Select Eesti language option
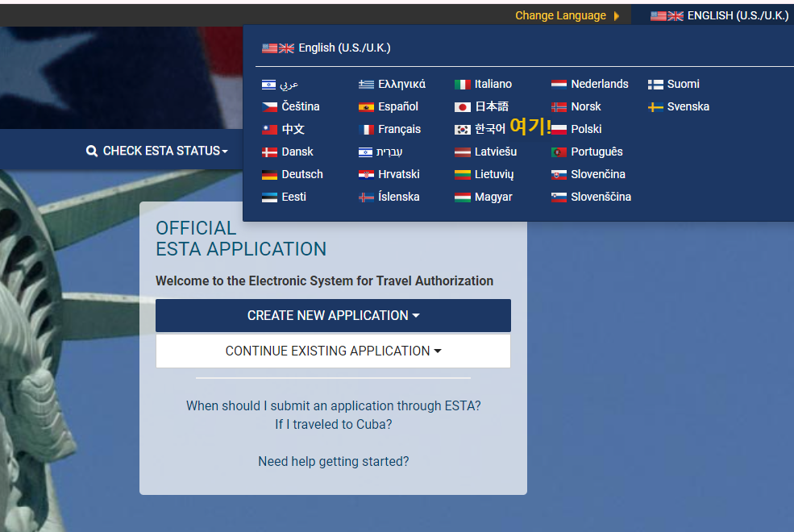 293,197
